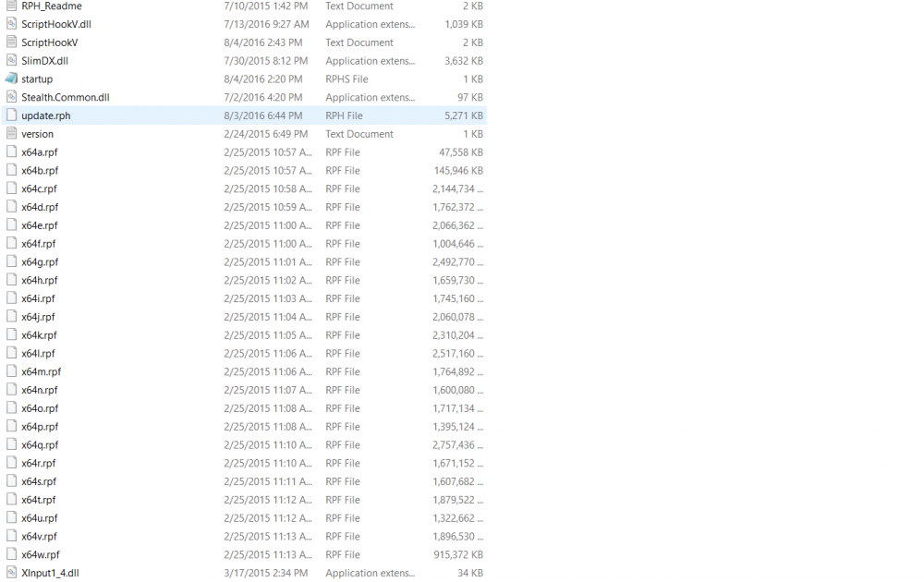Select the x64t.rpf file

click(43, 500)
